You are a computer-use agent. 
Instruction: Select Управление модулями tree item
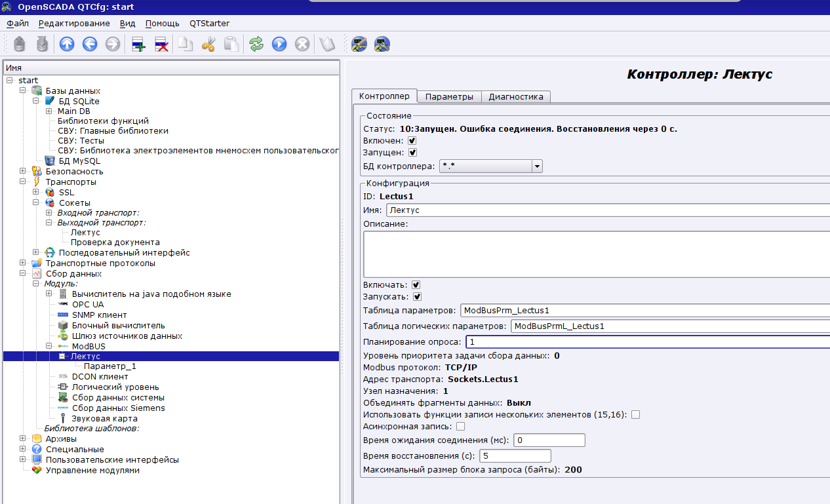(92, 470)
